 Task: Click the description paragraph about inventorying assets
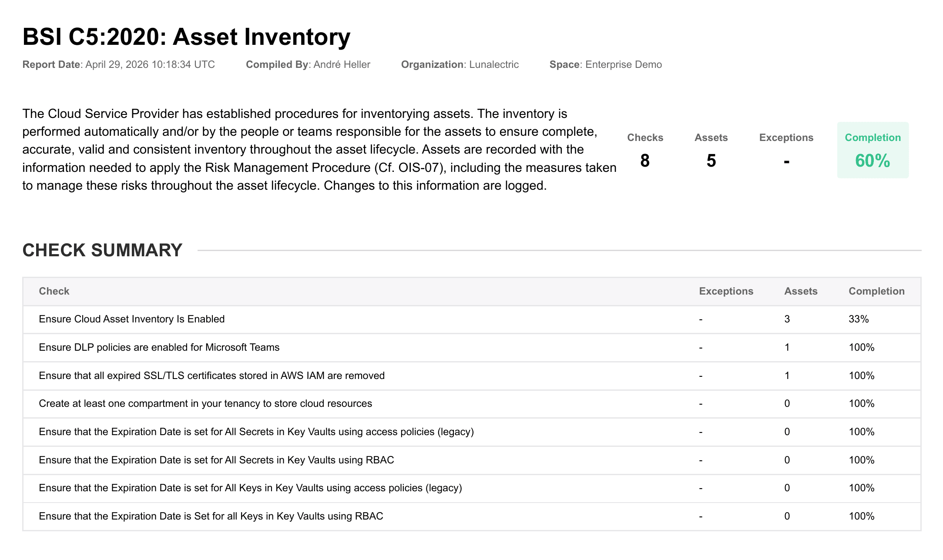[x=319, y=149]
